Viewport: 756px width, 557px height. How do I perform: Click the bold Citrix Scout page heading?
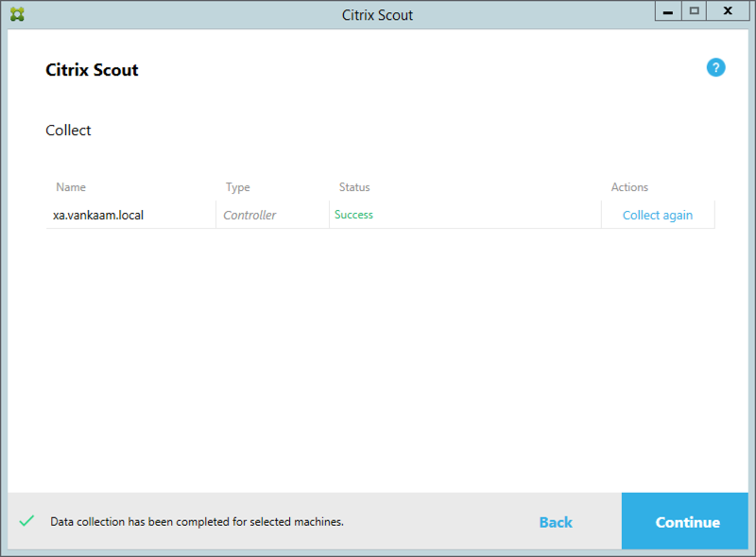92,70
